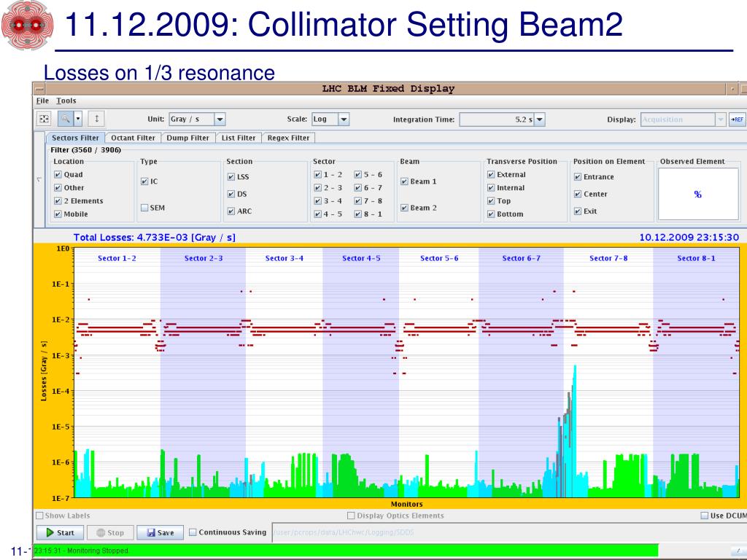
Task: Open the File menu
Action: point(42,101)
